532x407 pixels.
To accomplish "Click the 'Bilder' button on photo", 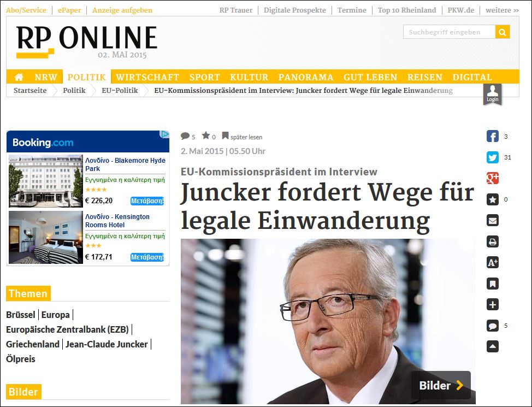I will coord(441,385).
